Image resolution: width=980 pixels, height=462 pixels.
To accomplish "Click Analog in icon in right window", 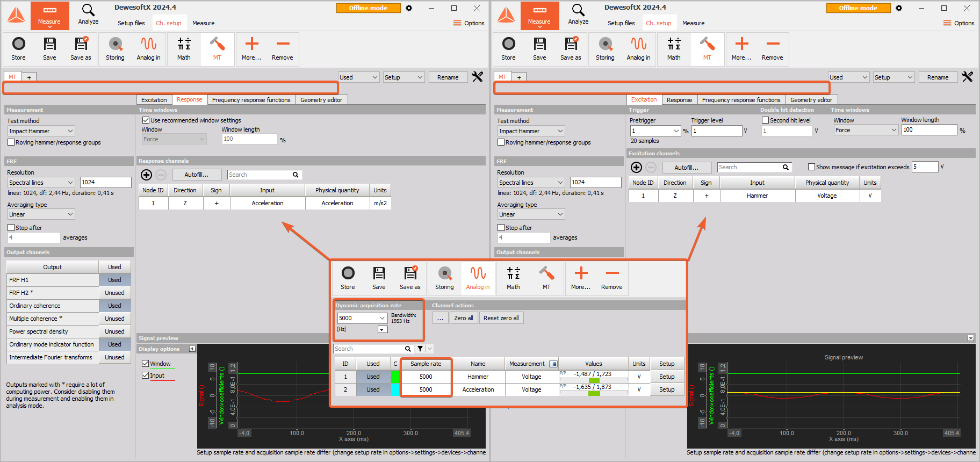I will tap(639, 48).
